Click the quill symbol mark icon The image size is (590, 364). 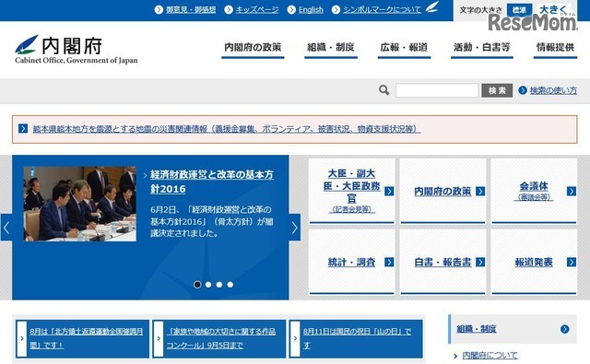(x=432, y=7)
